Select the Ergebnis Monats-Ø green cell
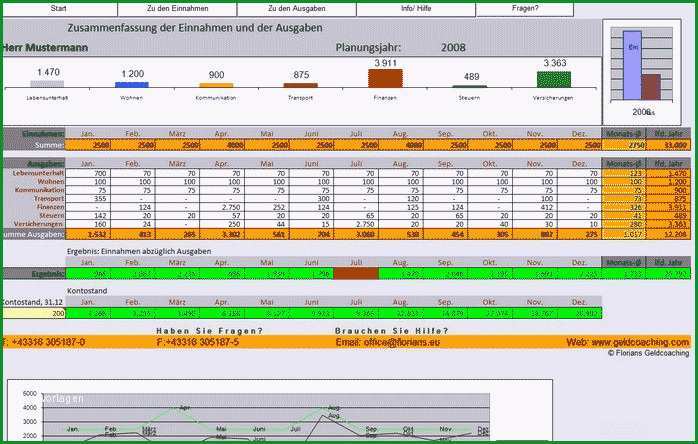Screen dimensions: 698x444 (624, 273)
